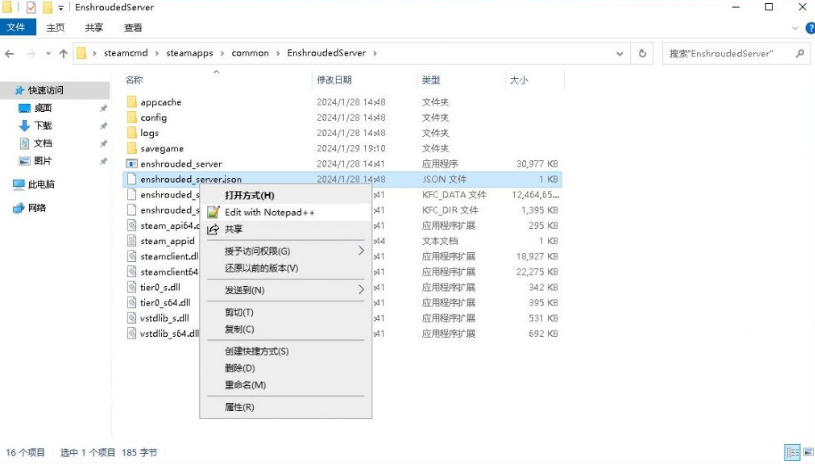The width and height of the screenshot is (815, 464).
Task: Click the enshrouded_server application icon
Action: pyautogui.click(x=132, y=164)
